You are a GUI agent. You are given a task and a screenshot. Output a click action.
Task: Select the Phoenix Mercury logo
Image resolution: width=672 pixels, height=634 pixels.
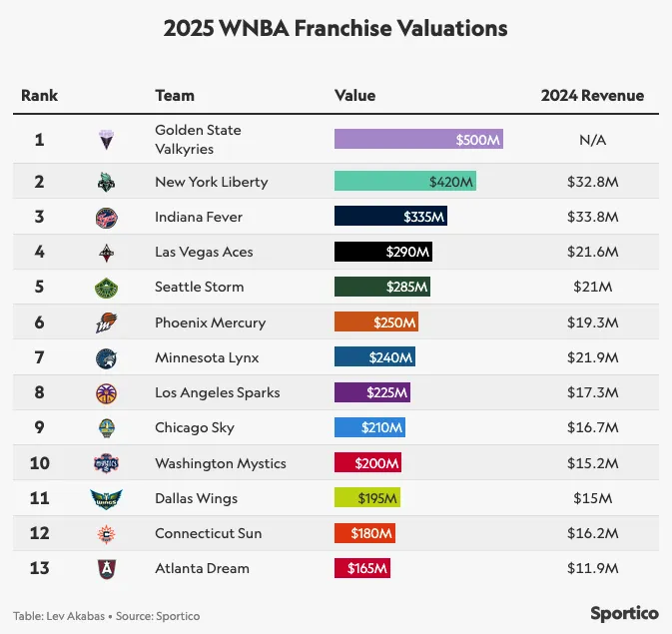tap(106, 322)
